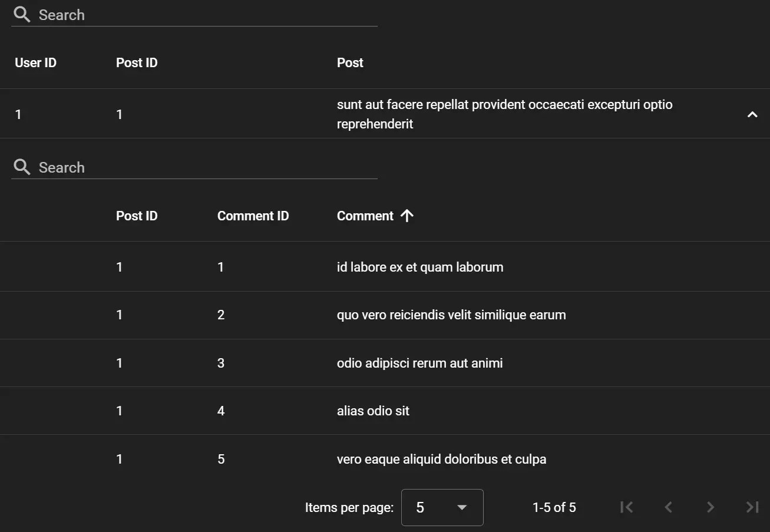Select the Post column header
770x532 pixels.
[x=350, y=62]
